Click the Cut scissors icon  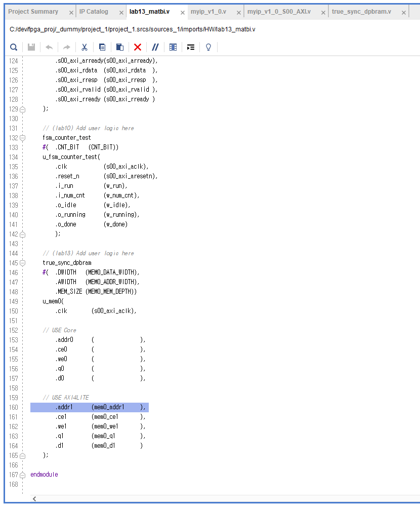pos(85,47)
